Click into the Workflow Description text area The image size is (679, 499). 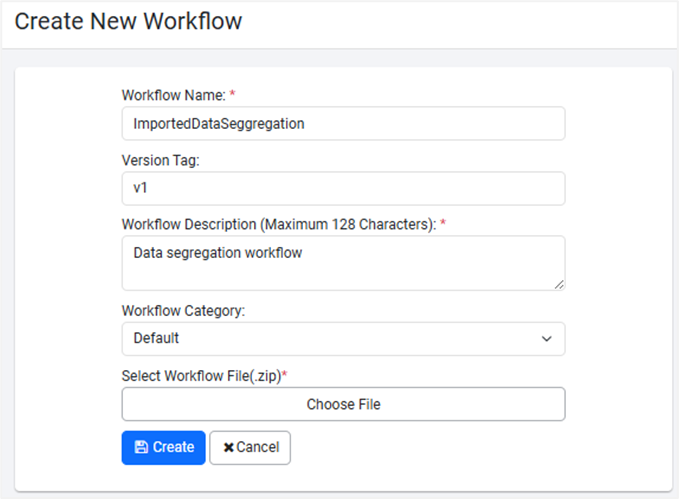[343, 263]
